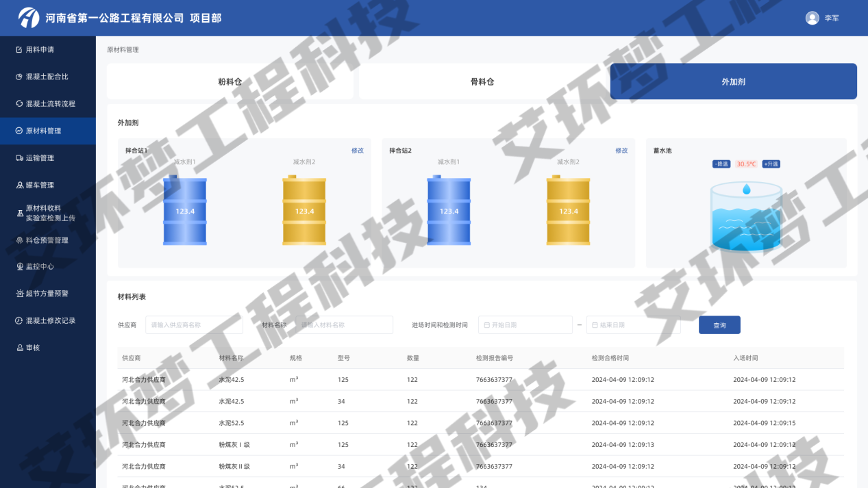Click the 检测合格时间 column header
This screenshot has height=488, width=868.
pos(610,358)
